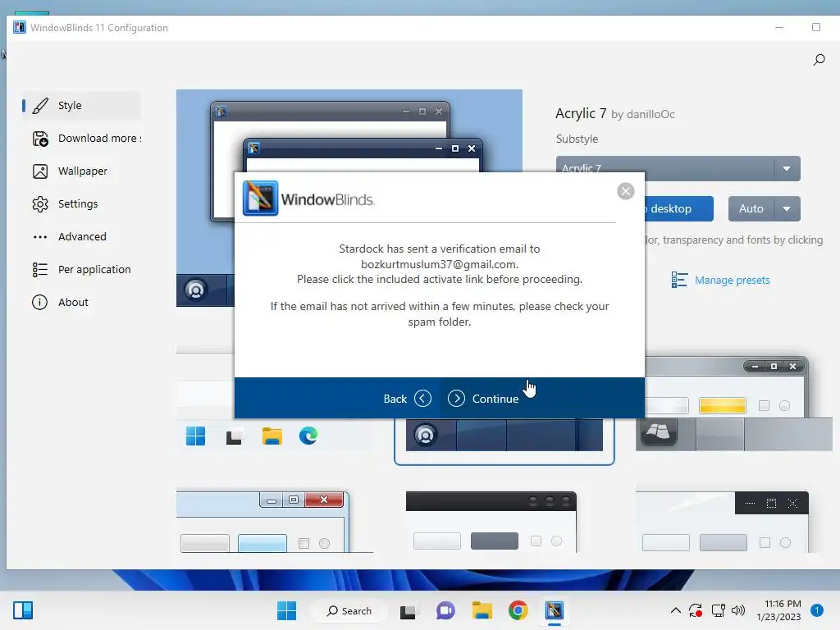Screen dimensions: 840x630
Task: Open the notification badge
Action: pos(817,610)
